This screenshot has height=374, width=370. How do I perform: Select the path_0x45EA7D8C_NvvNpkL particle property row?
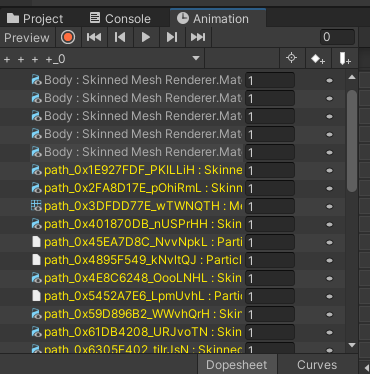tap(172, 242)
